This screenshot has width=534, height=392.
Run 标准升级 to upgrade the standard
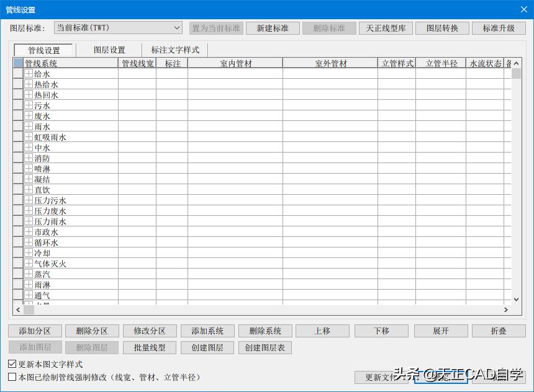pos(499,27)
